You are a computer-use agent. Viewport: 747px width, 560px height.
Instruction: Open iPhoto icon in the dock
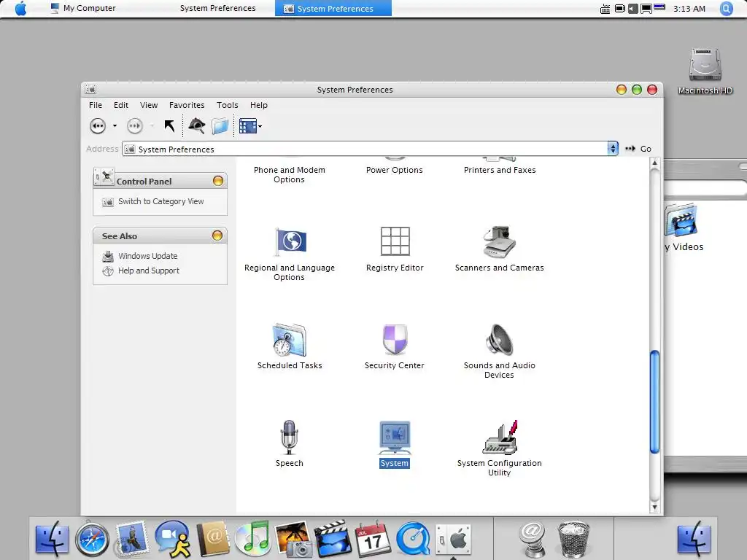(x=293, y=539)
